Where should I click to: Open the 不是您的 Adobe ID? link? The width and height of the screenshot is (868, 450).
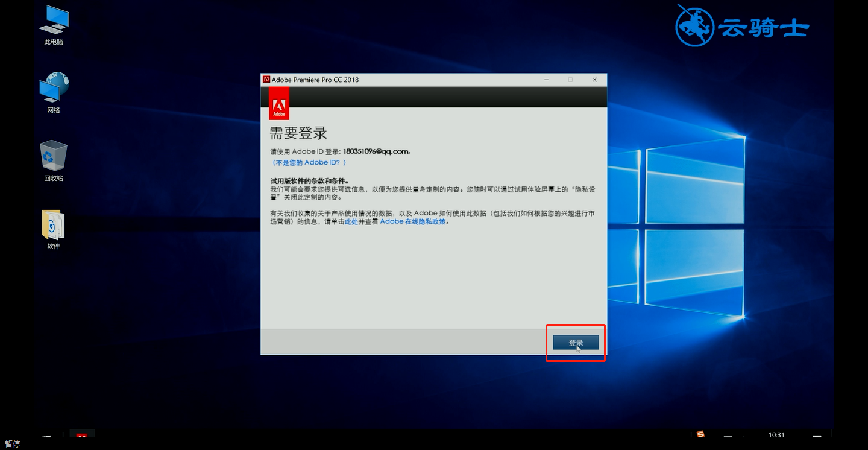(x=309, y=163)
